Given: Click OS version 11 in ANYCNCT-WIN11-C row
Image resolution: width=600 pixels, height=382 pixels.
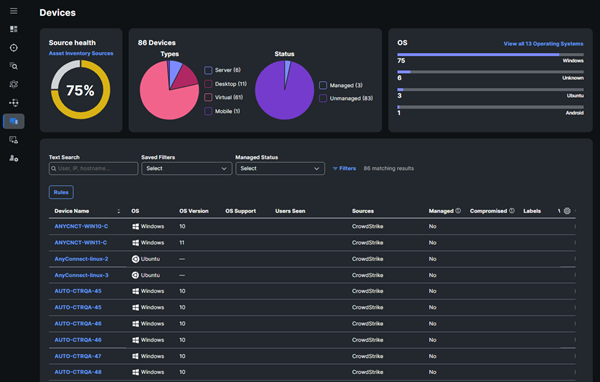Looking at the screenshot, I should click(x=182, y=243).
